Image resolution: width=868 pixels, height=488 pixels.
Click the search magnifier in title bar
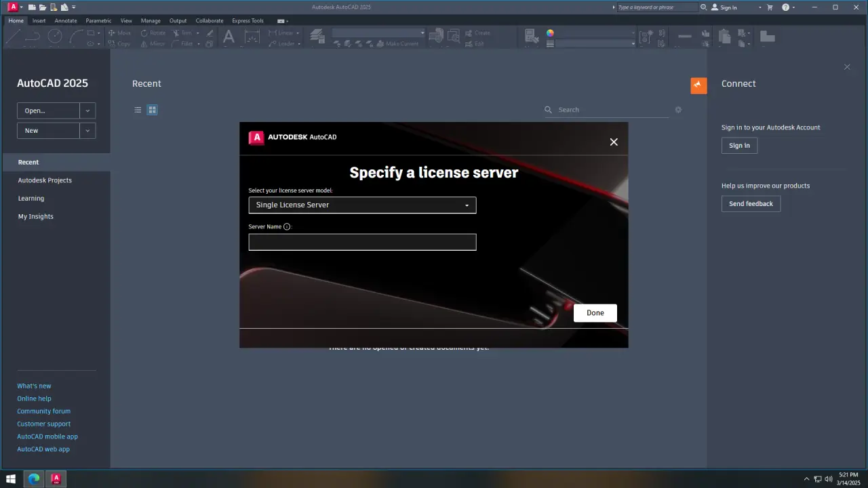(704, 7)
